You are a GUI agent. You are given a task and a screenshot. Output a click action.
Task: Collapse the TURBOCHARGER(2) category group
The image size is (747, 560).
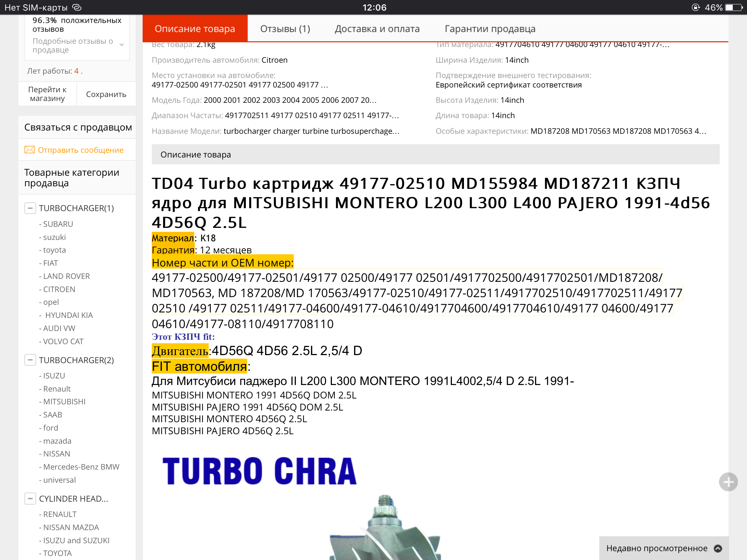(x=30, y=360)
